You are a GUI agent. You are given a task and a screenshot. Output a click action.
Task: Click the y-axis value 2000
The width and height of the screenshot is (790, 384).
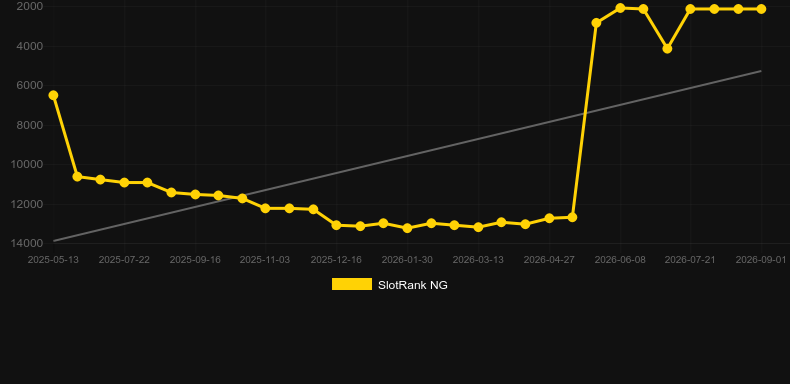(x=30, y=7)
